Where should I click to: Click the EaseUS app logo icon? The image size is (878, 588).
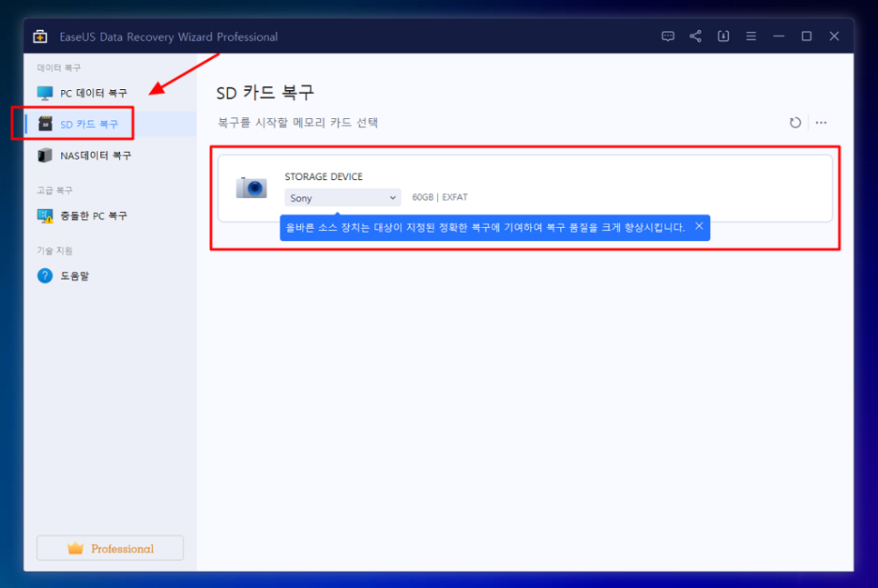click(x=40, y=36)
